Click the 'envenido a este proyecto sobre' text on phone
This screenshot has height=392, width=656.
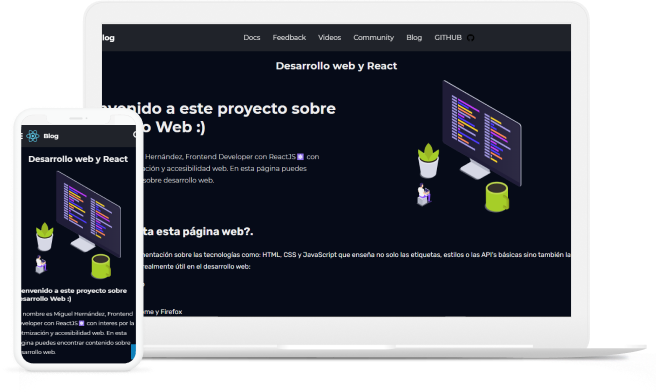click(74, 291)
